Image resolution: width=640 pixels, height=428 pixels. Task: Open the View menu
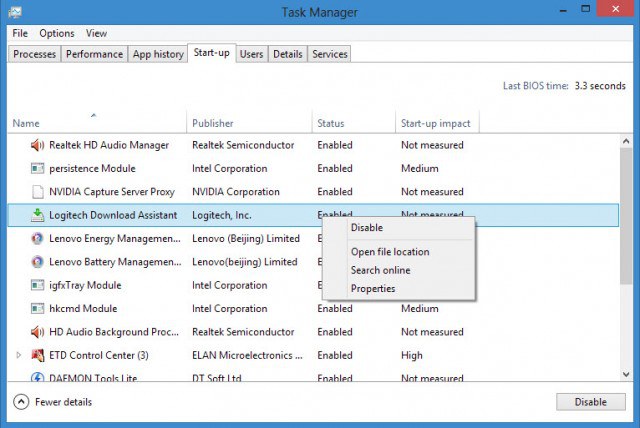(96, 33)
